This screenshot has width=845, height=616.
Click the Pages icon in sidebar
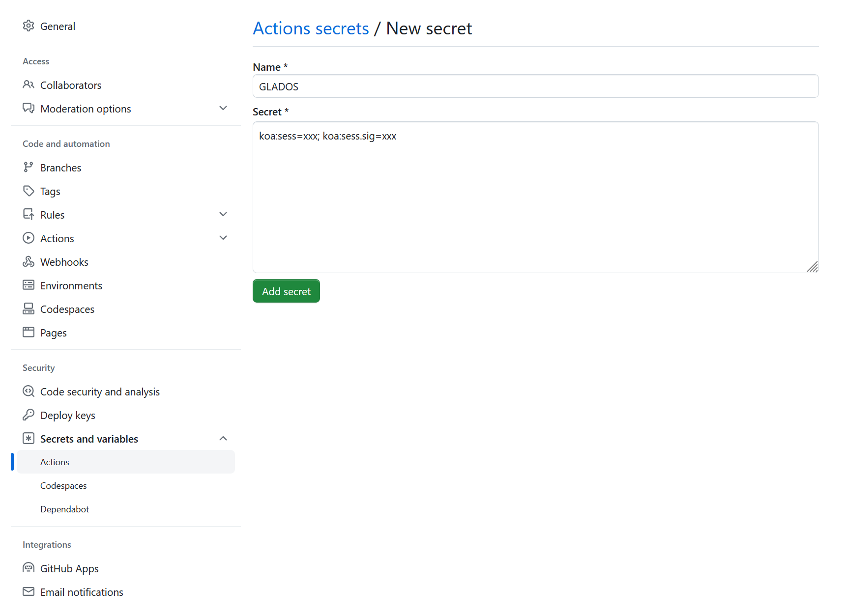(x=29, y=332)
